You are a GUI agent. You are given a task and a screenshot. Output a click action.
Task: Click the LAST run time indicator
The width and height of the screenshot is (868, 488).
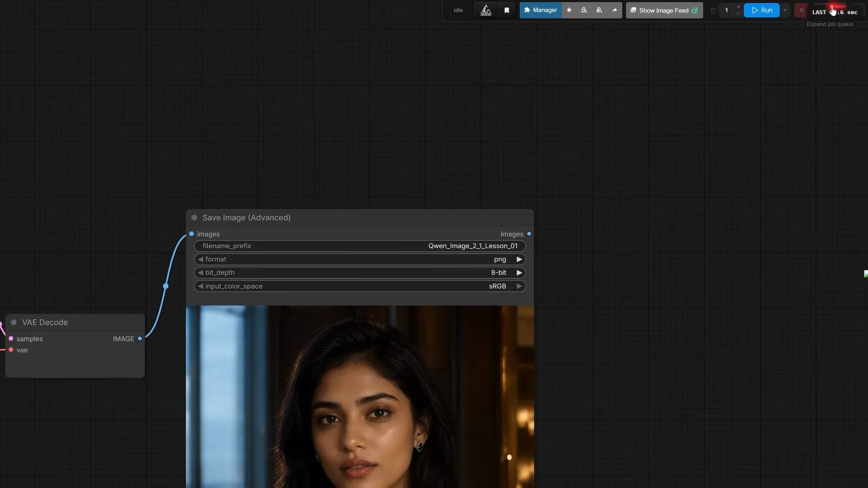point(835,12)
